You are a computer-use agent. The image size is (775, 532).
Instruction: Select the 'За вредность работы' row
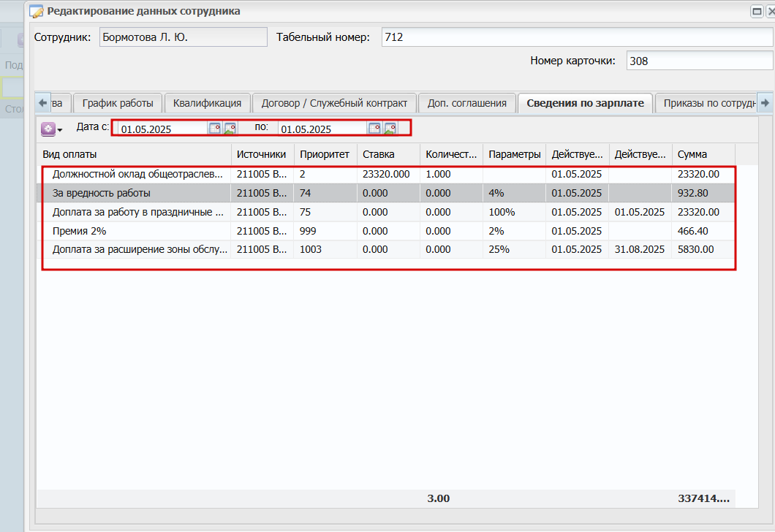pyautogui.click(x=386, y=193)
